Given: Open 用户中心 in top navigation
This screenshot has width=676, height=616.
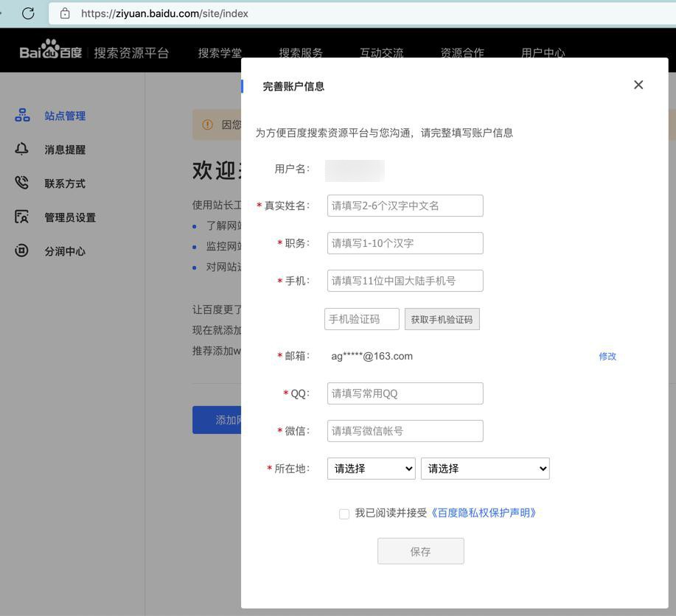Looking at the screenshot, I should [x=543, y=52].
